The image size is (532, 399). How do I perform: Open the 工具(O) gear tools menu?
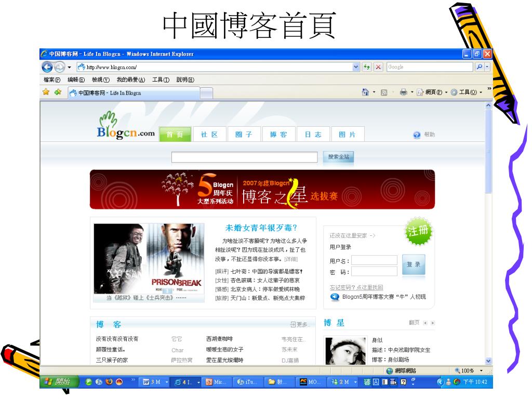pos(467,92)
